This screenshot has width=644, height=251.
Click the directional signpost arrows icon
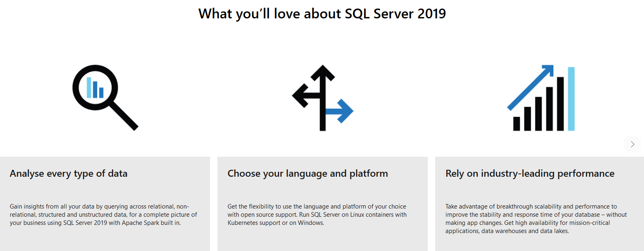tap(322, 98)
